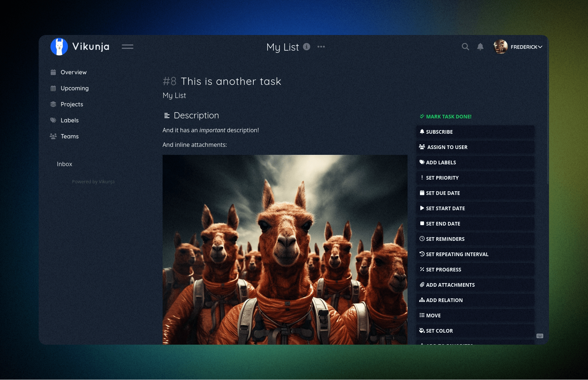The width and height of the screenshot is (588, 380).
Task: Open Labels in the sidebar
Action: (x=70, y=120)
